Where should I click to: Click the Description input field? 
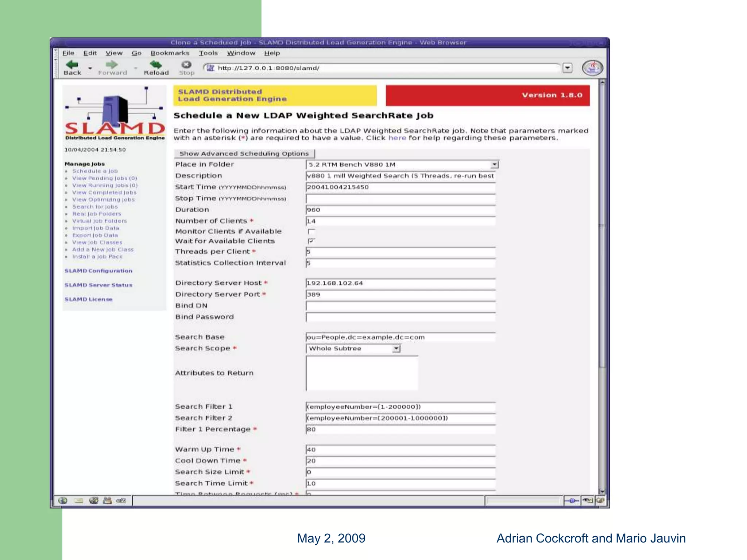[400, 176]
